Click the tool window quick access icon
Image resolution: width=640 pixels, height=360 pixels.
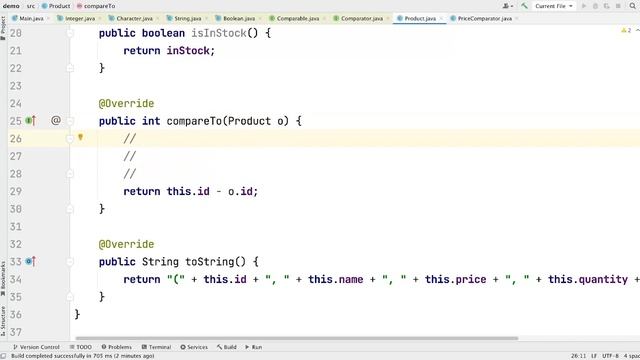click(x=4, y=356)
